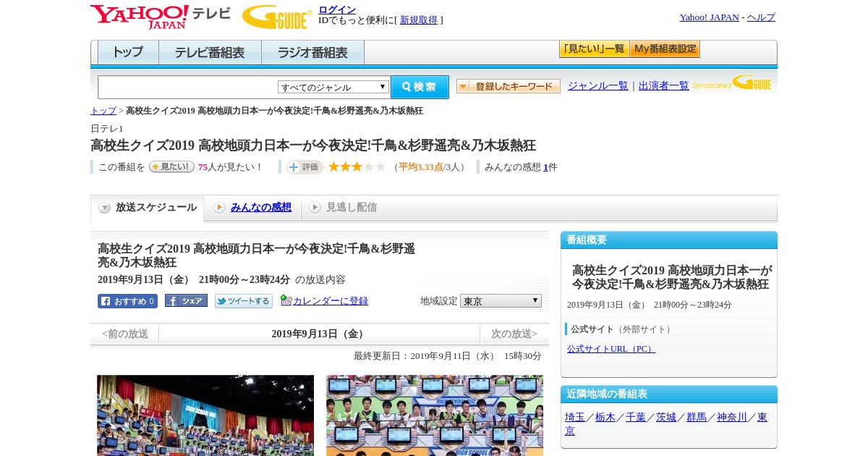
Task: Open the G-GUIDE logo in header
Action: click(277, 17)
